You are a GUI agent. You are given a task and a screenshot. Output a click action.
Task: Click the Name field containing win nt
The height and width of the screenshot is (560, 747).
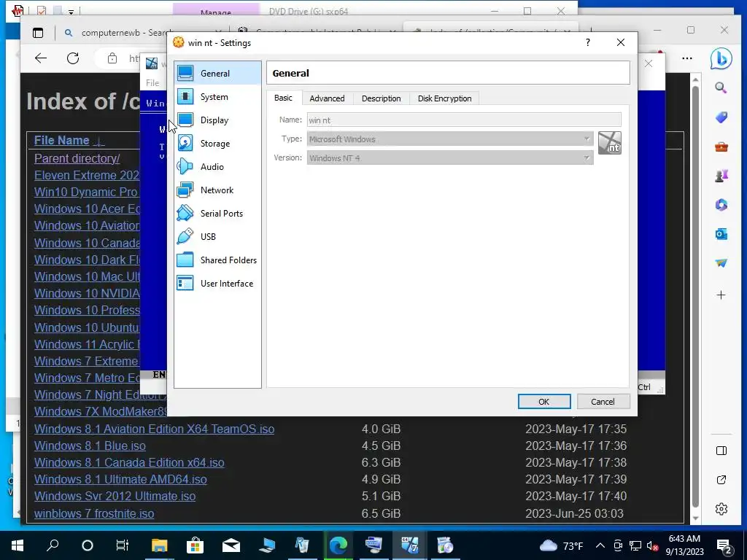click(464, 120)
